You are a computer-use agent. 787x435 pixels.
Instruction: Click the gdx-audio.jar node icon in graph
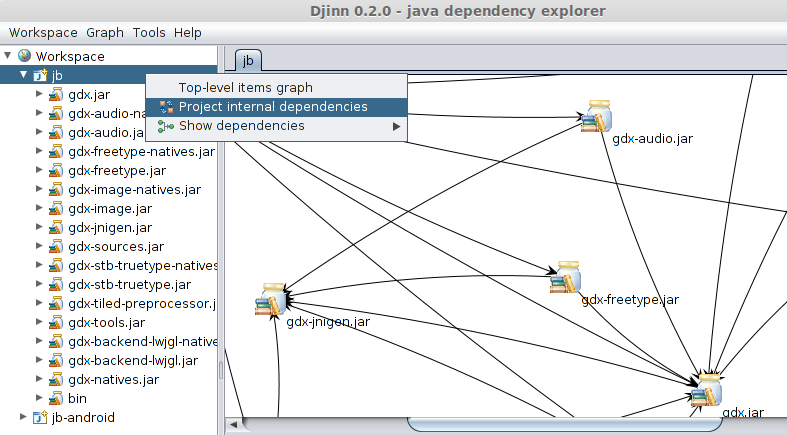pyautogui.click(x=597, y=116)
